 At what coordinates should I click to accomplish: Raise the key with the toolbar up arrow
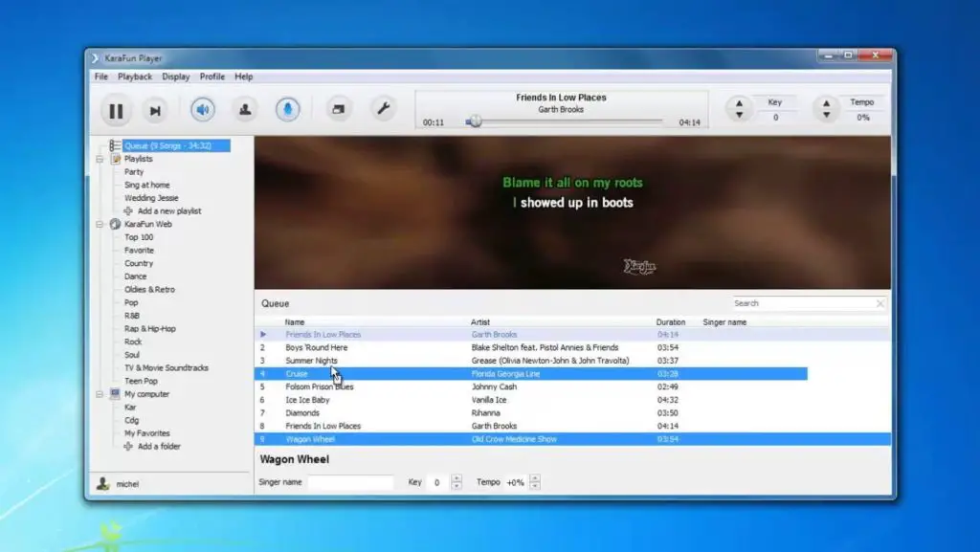point(740,103)
